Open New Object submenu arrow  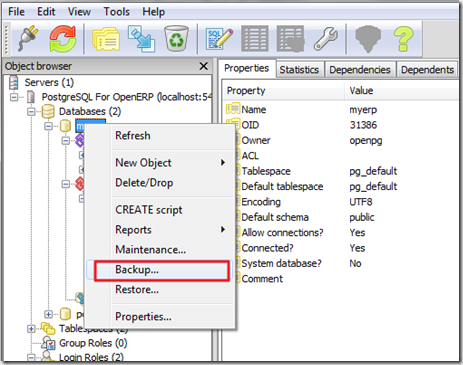[223, 163]
